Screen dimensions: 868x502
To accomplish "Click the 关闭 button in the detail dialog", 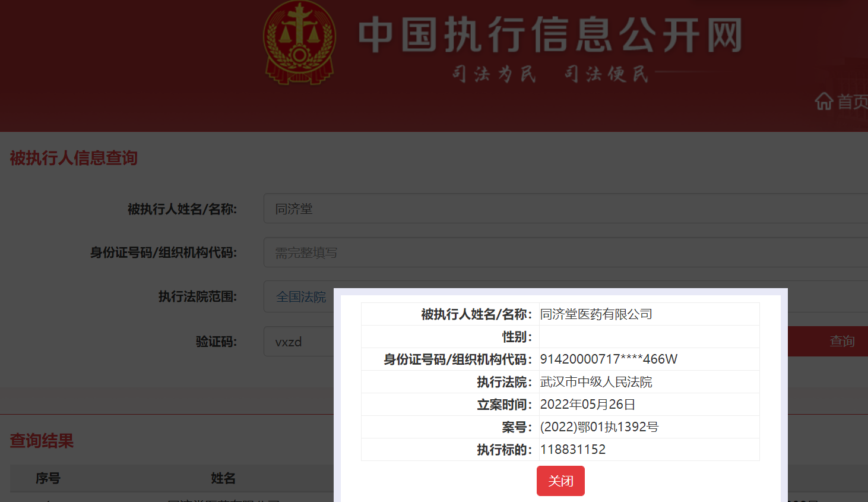I will [x=560, y=481].
